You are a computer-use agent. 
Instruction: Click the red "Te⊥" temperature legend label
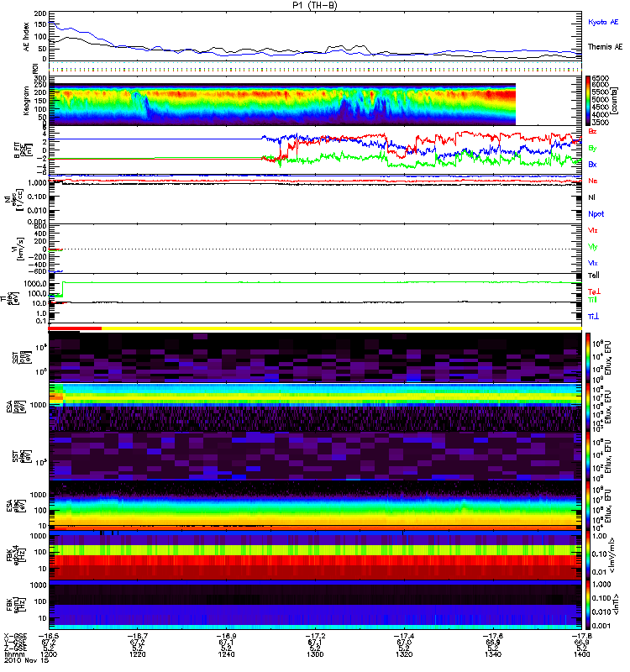(x=594, y=291)
